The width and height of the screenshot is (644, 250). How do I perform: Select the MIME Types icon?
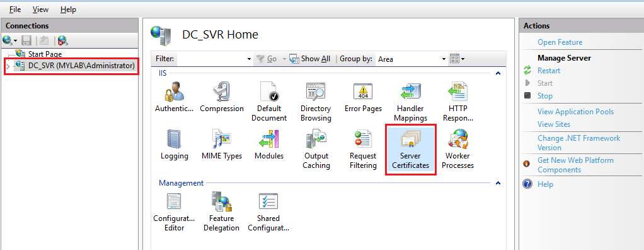pos(222,139)
